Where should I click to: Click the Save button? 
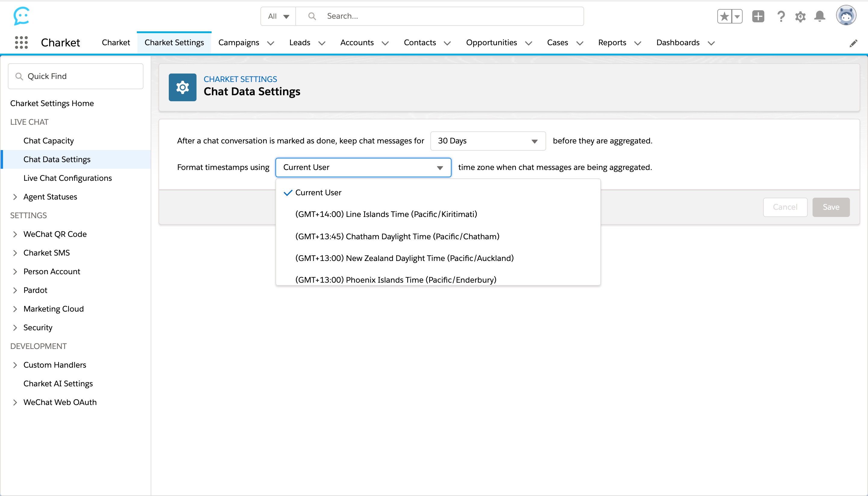tap(831, 207)
